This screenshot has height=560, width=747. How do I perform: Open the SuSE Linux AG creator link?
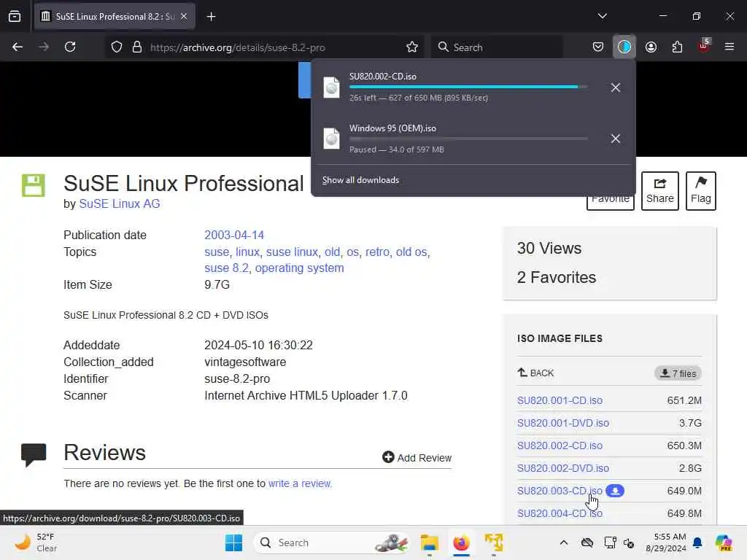(x=119, y=204)
